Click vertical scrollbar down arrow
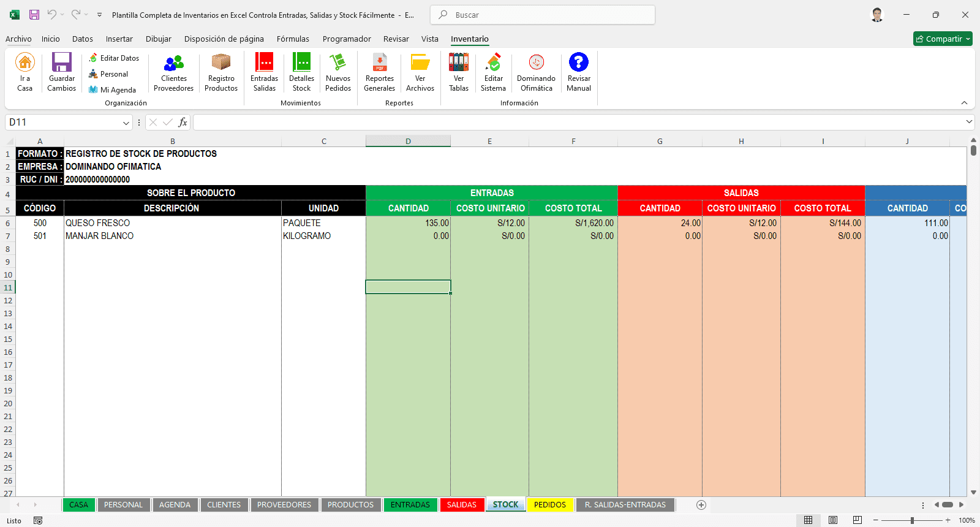980x527 pixels. tap(973, 492)
